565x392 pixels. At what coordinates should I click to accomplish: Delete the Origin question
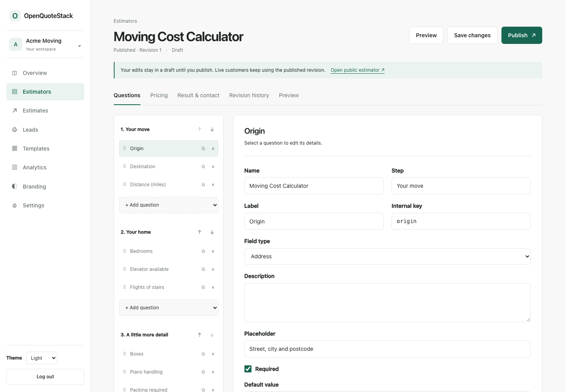coord(213,149)
